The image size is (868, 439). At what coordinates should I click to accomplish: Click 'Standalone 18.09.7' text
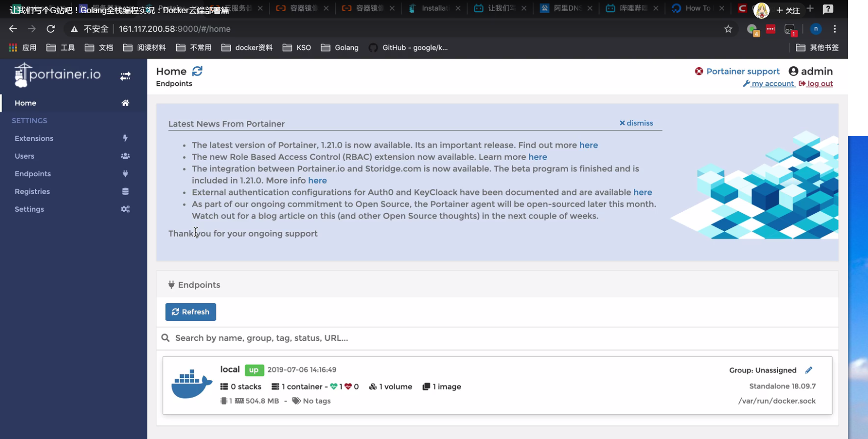tap(782, 386)
